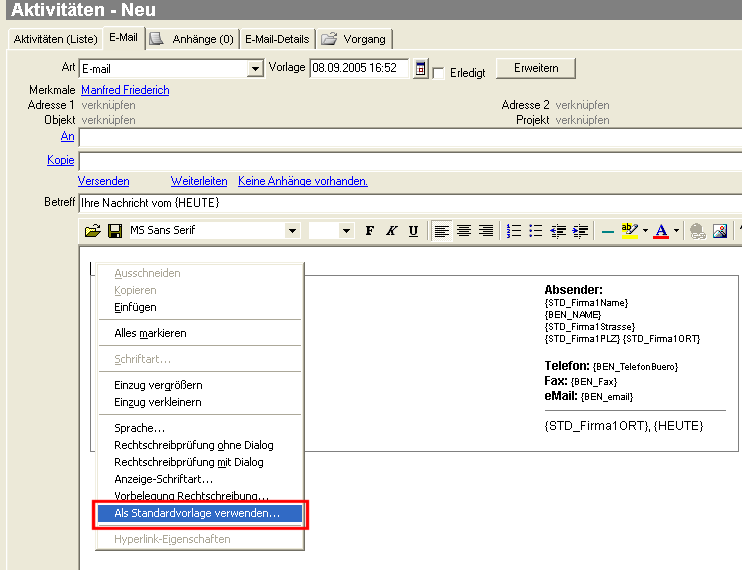Click verknüpfen next to Projekt
This screenshot has height=570, width=742.
pos(583,120)
